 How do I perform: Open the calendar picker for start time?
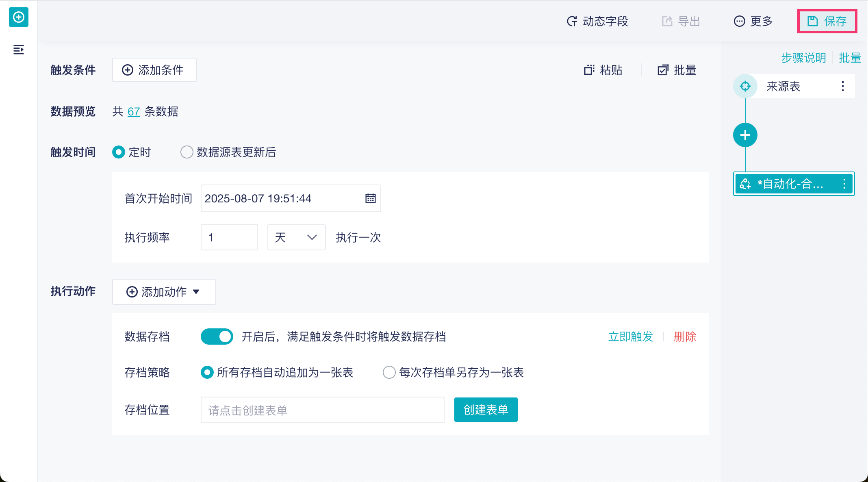tap(370, 198)
